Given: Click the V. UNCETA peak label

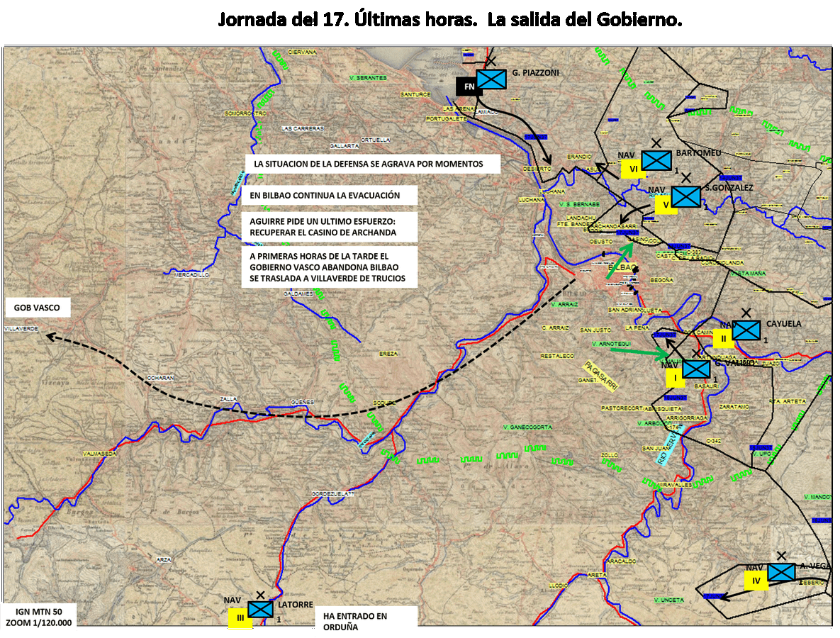Looking at the screenshot, I should click(670, 600).
